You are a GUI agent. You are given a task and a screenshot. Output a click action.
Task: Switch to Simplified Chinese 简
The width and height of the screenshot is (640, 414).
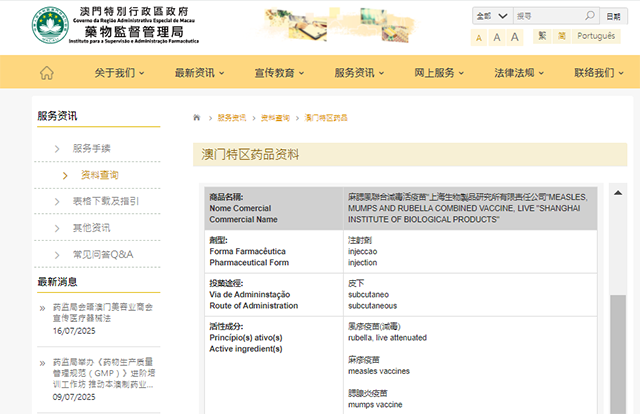tap(562, 36)
